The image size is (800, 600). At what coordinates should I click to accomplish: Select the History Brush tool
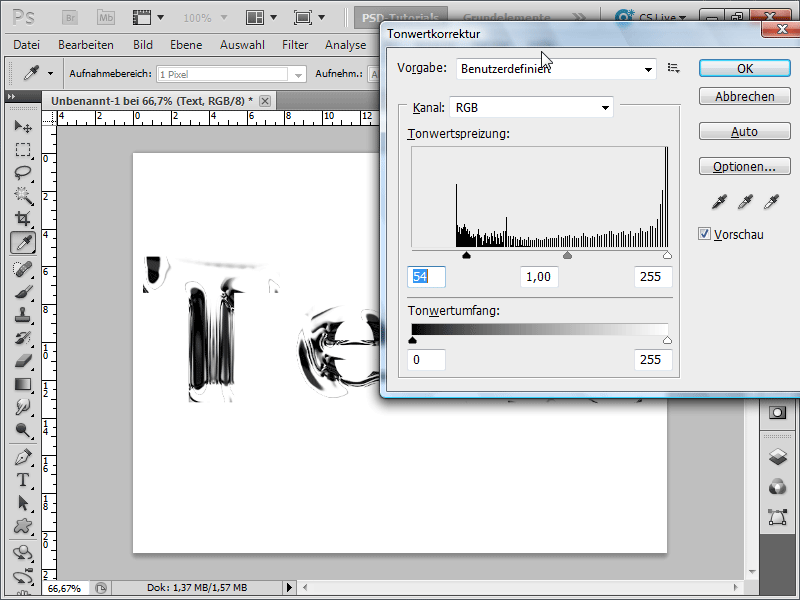pyautogui.click(x=23, y=338)
